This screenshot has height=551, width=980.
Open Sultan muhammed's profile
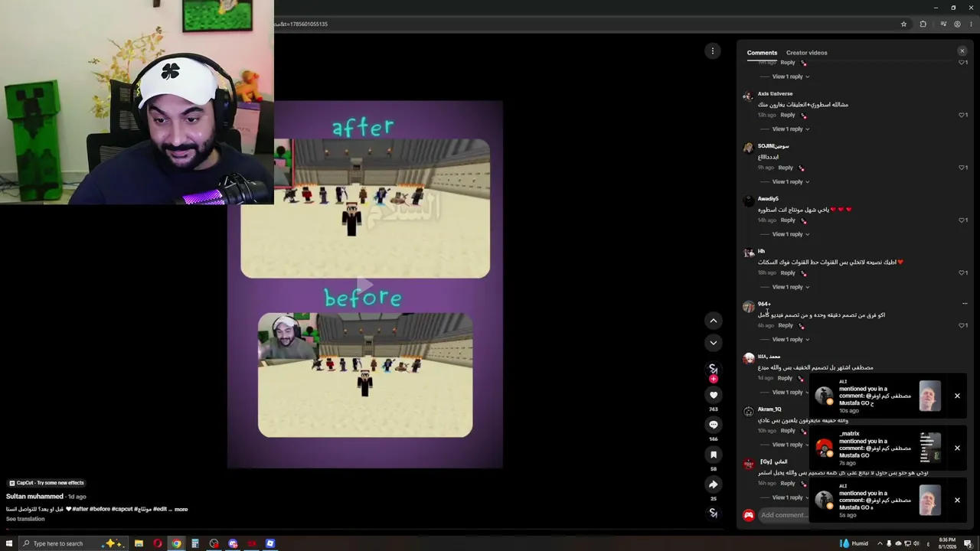(x=34, y=497)
